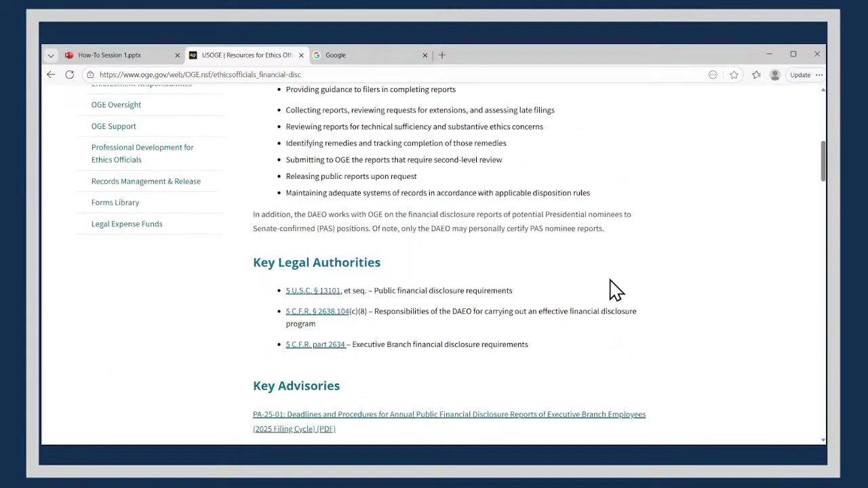Click 'Identifying remedies and tracking completion' bullet
868x488 pixels.
[x=396, y=143]
